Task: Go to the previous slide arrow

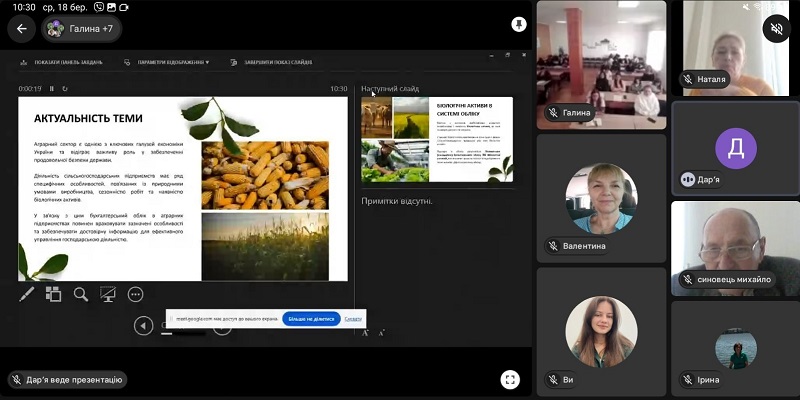Action: pos(144,325)
